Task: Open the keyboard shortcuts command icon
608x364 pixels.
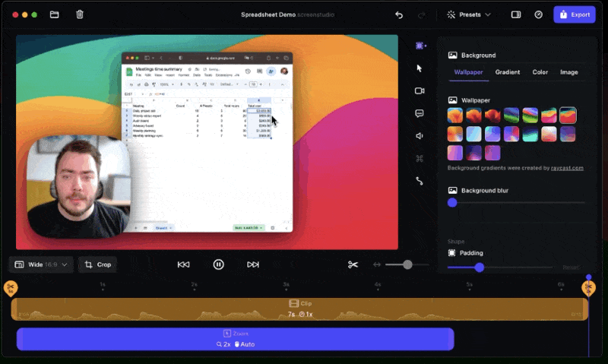Action: (x=420, y=159)
